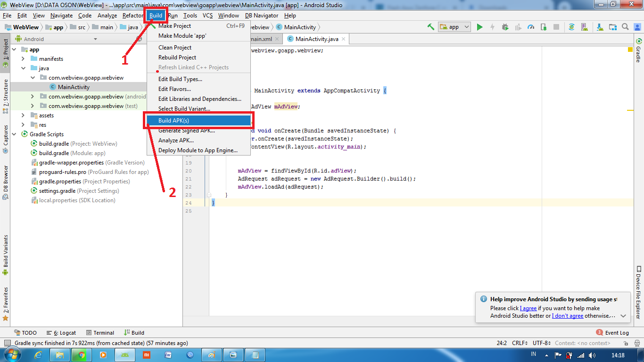This screenshot has width=644, height=362.
Task: Close the MainActivity.java tab
Action: (x=344, y=39)
